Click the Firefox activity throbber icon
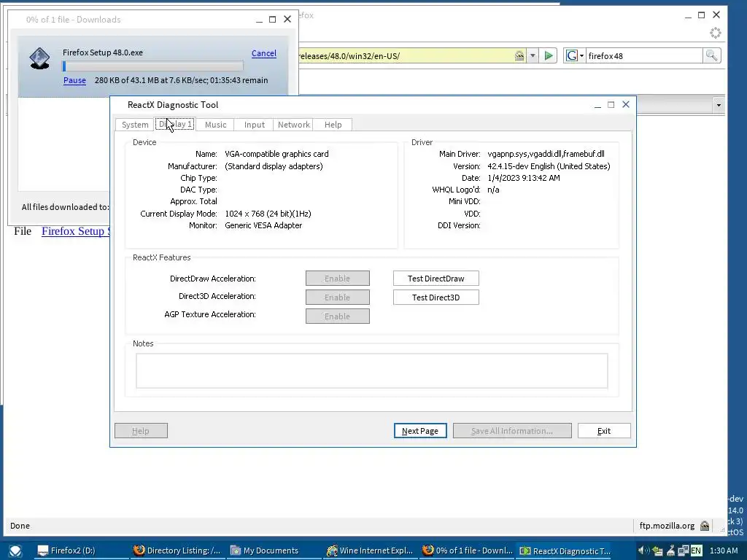747x560 pixels. pyautogui.click(x=716, y=33)
